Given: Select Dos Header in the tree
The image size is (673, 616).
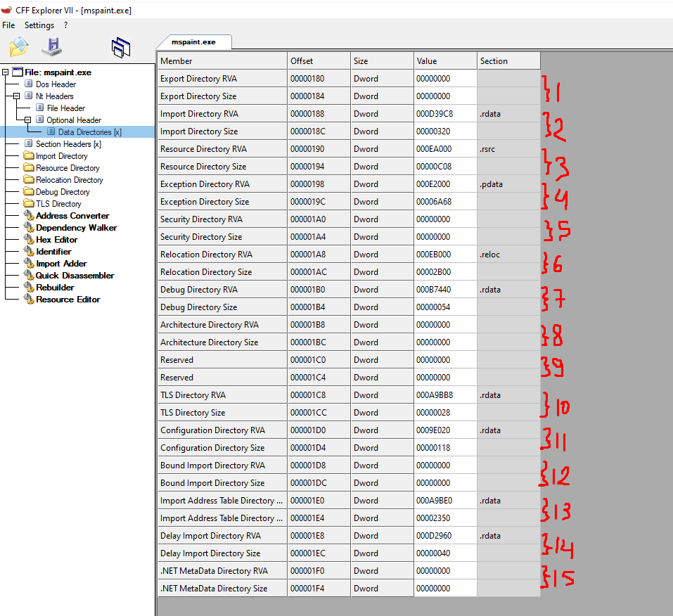Looking at the screenshot, I should click(56, 84).
